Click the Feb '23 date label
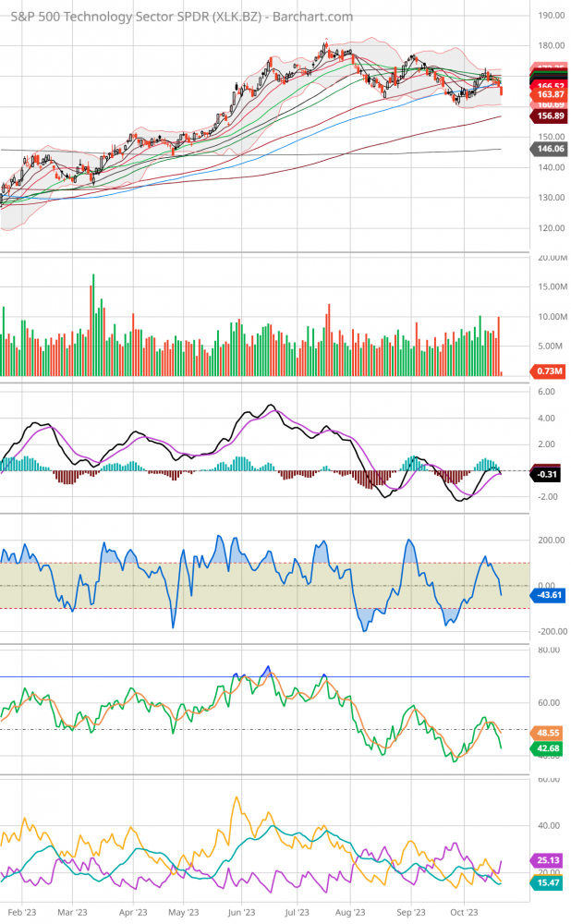Screen dimensions: 571x924 pos(21,911)
